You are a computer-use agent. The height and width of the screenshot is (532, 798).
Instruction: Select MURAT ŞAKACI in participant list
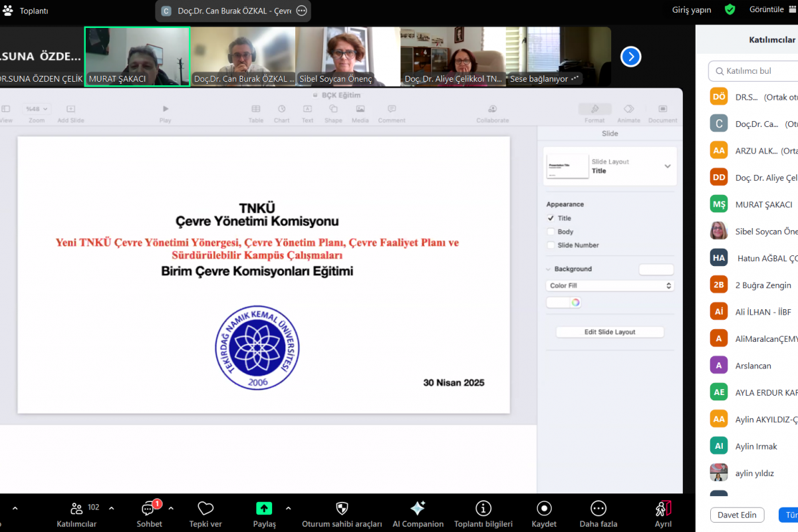(x=753, y=204)
